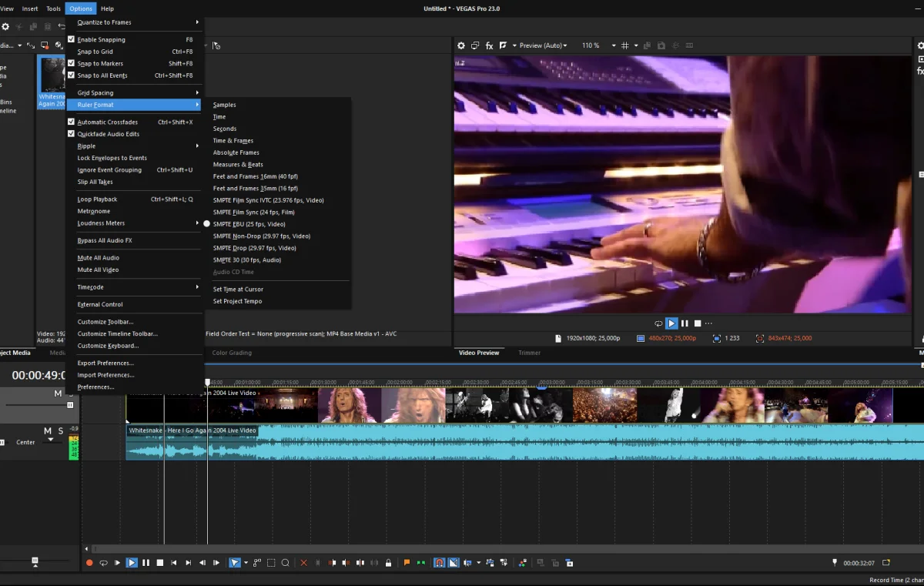Open the preview Project Video Properties gear

pos(461,45)
